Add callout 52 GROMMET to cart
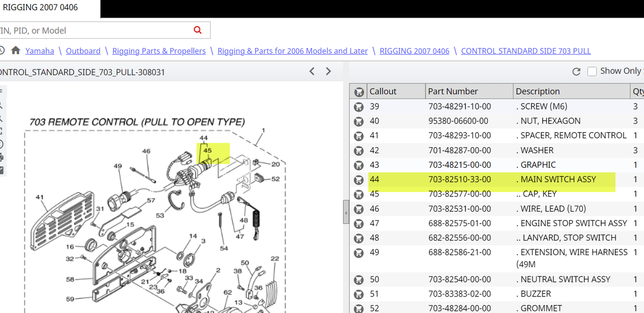 359,308
